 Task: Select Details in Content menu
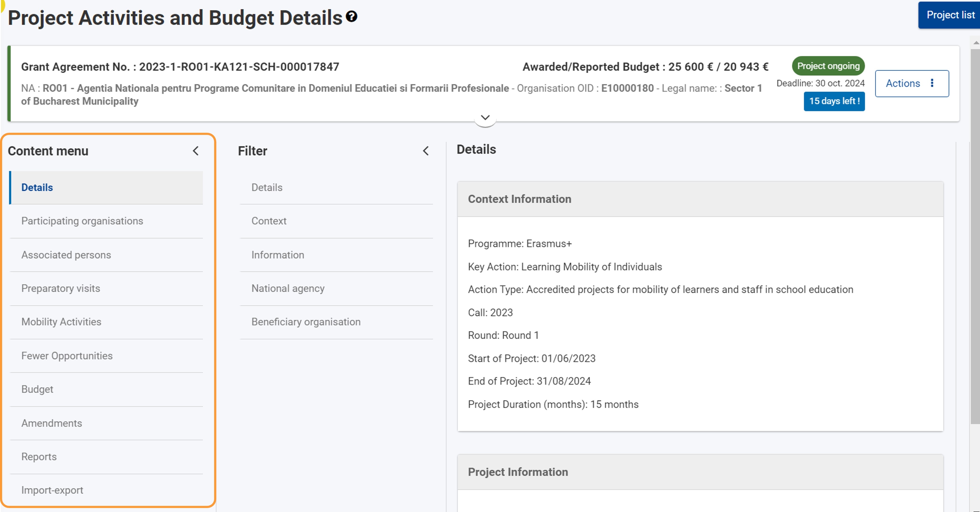tap(106, 187)
